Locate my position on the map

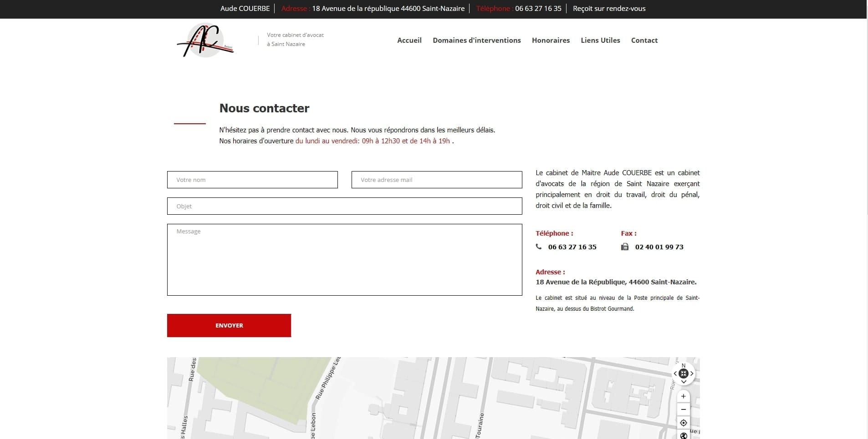(x=683, y=423)
